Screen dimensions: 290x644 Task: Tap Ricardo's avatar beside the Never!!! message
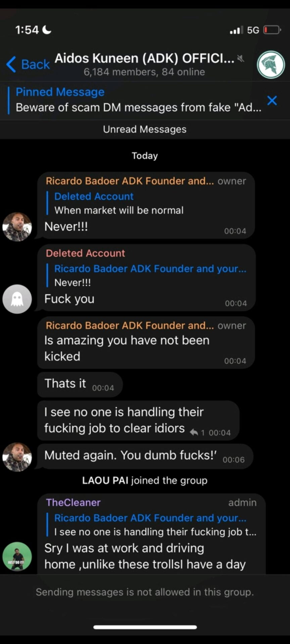(17, 227)
